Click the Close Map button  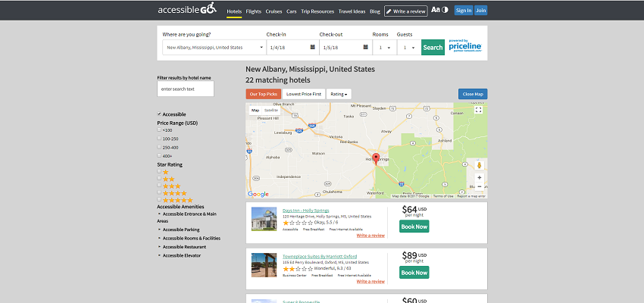coord(473,94)
